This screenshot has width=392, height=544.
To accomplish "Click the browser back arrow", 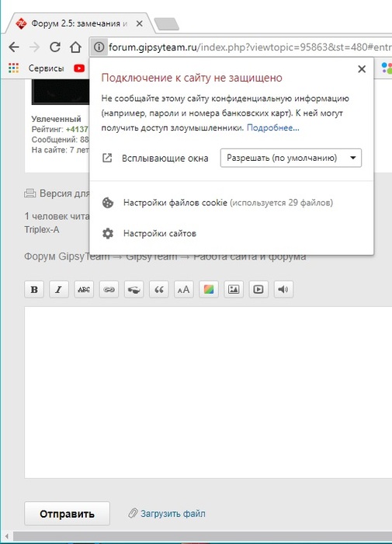I will [14, 47].
